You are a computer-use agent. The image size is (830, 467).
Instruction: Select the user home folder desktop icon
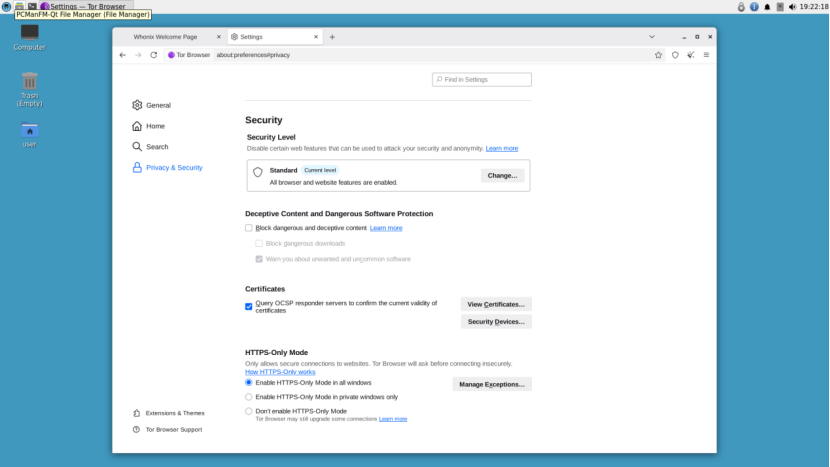point(30,135)
